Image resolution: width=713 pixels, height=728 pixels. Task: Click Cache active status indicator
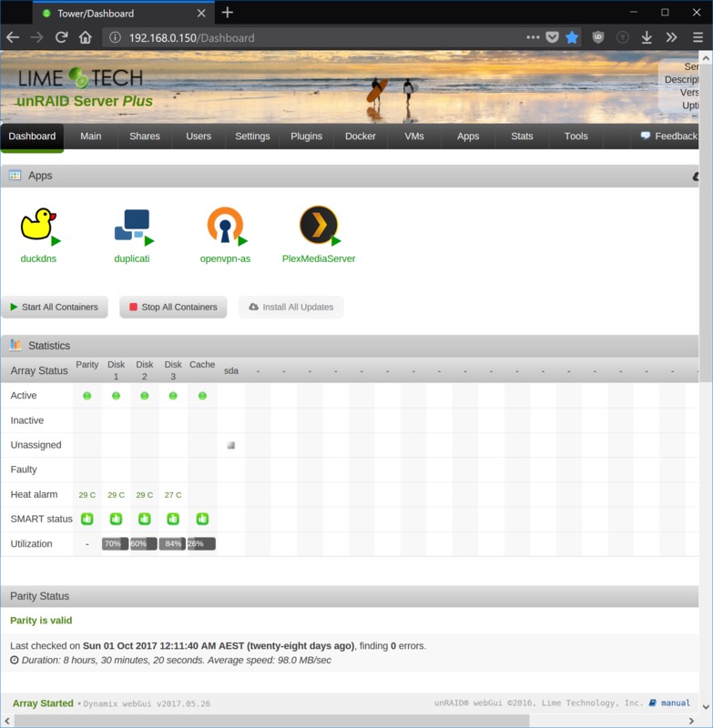[202, 396]
